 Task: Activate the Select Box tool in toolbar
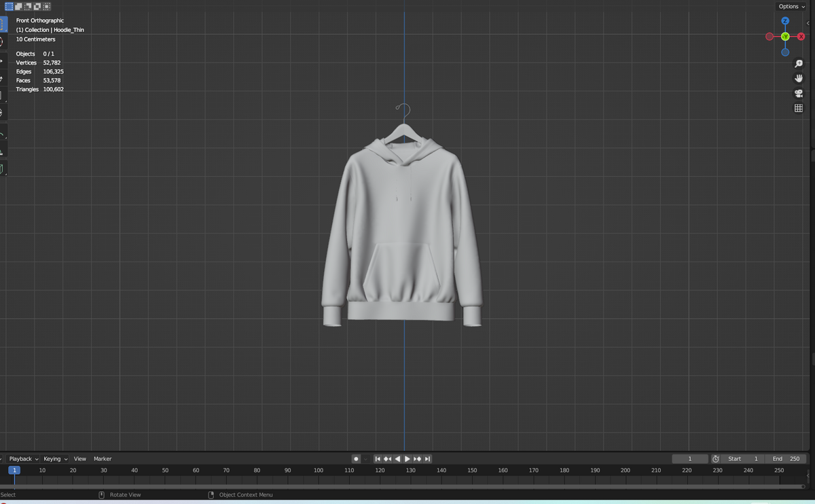pos(3,24)
